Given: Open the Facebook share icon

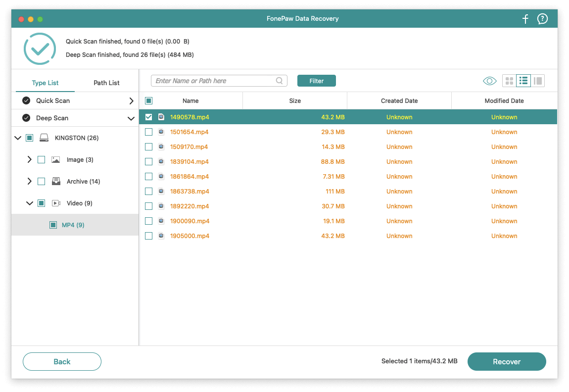Looking at the screenshot, I should click(x=525, y=19).
